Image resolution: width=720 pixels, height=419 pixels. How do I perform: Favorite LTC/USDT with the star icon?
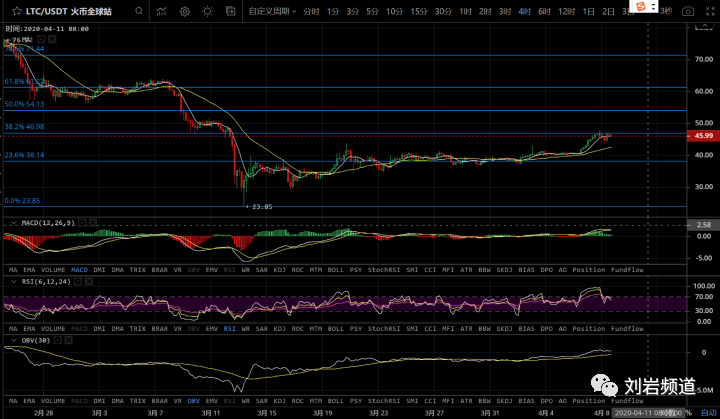point(17,11)
